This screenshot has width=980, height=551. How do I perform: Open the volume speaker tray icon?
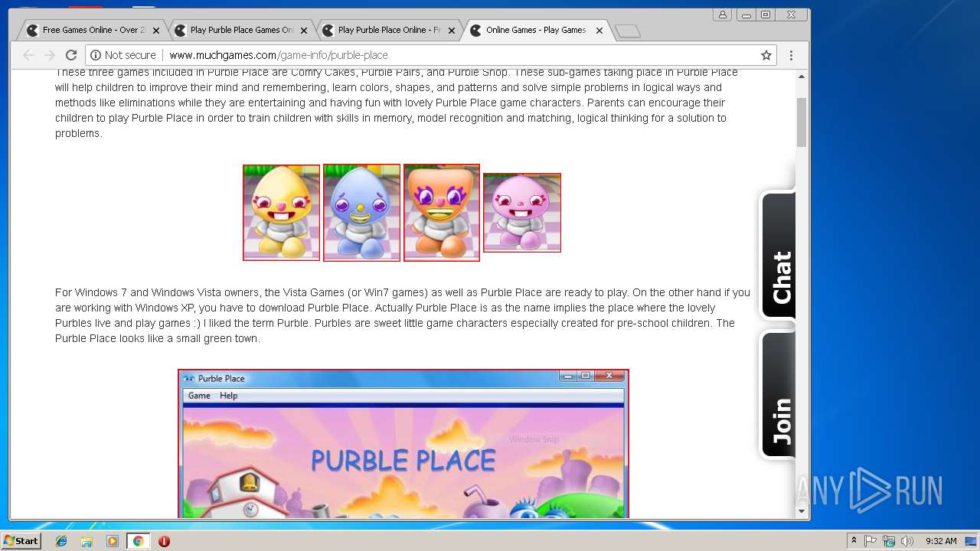(x=907, y=541)
